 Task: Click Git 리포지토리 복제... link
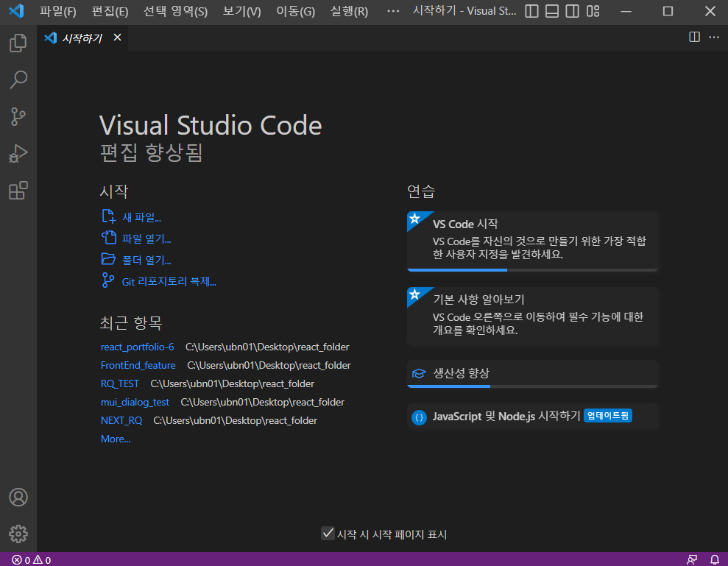tap(169, 282)
